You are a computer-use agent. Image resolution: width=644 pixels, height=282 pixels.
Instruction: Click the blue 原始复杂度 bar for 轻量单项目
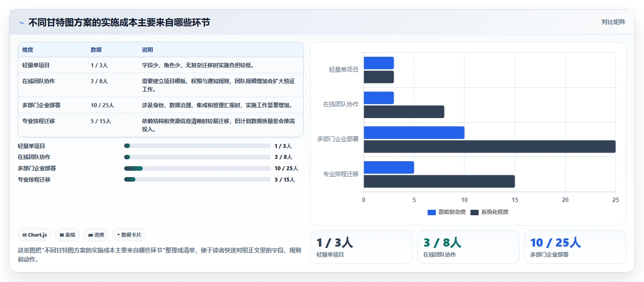pos(379,63)
